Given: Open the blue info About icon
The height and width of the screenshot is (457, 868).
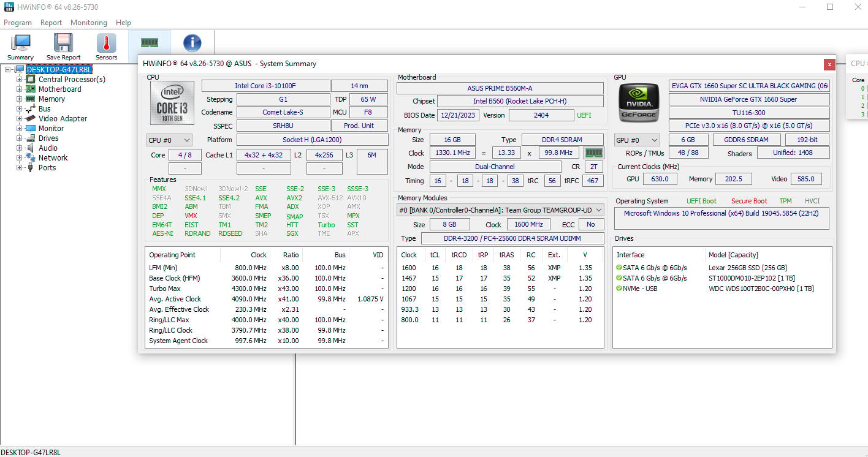Looking at the screenshot, I should pos(192,42).
